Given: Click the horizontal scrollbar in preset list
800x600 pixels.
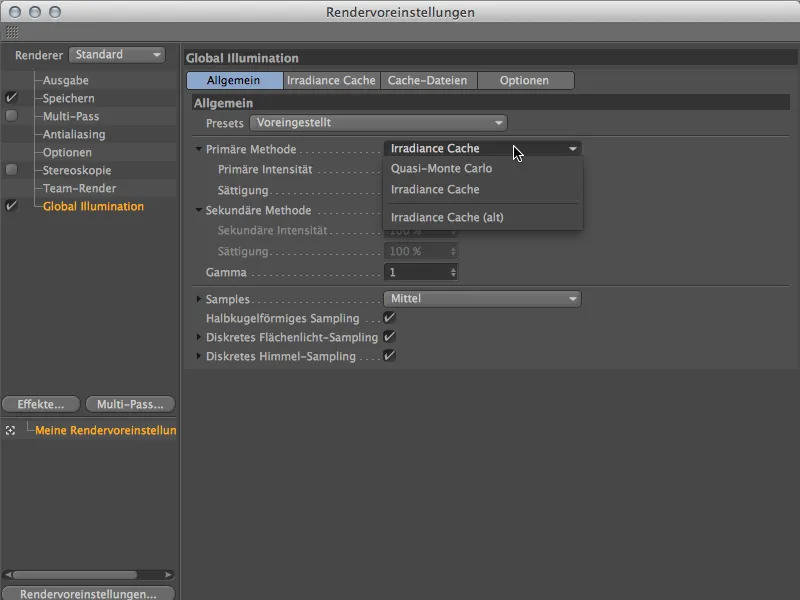Looking at the screenshot, I should [x=76, y=575].
